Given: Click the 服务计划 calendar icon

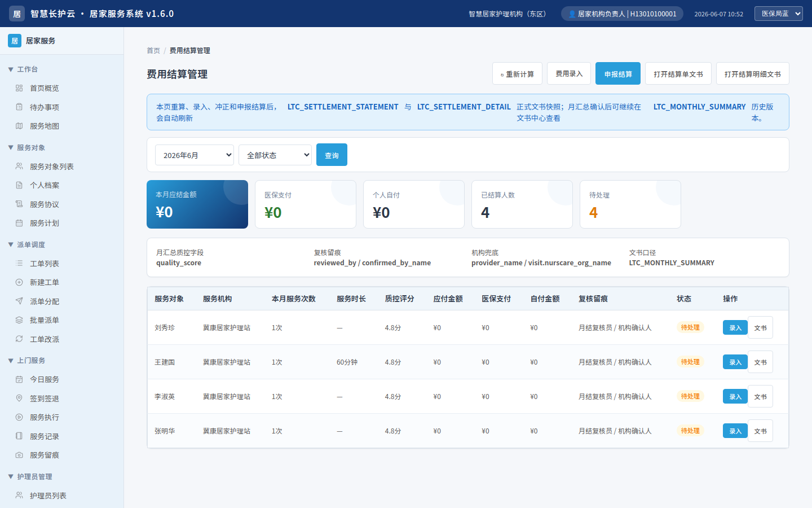Looking at the screenshot, I should coord(19,223).
